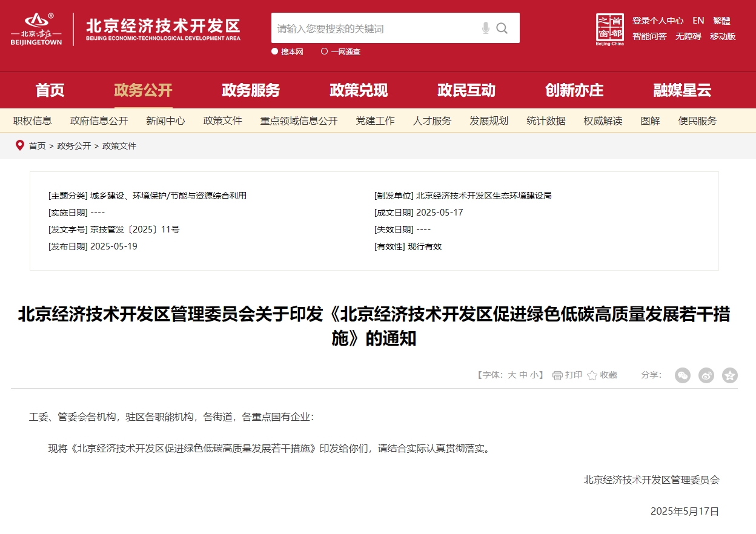Image resolution: width=756 pixels, height=534 pixels.
Task: Expand the 政务公开 navigation menu
Action: pyautogui.click(x=143, y=90)
